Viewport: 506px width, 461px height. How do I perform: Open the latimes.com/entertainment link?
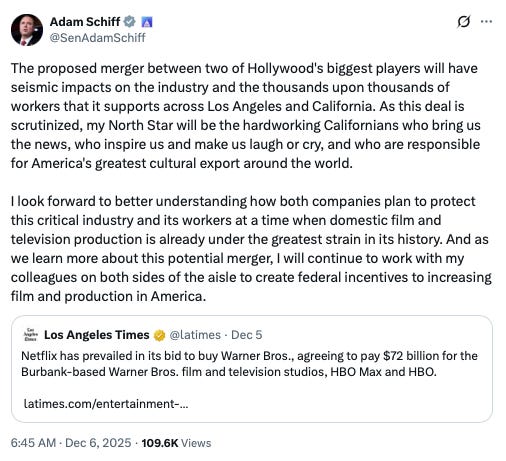pos(106,404)
